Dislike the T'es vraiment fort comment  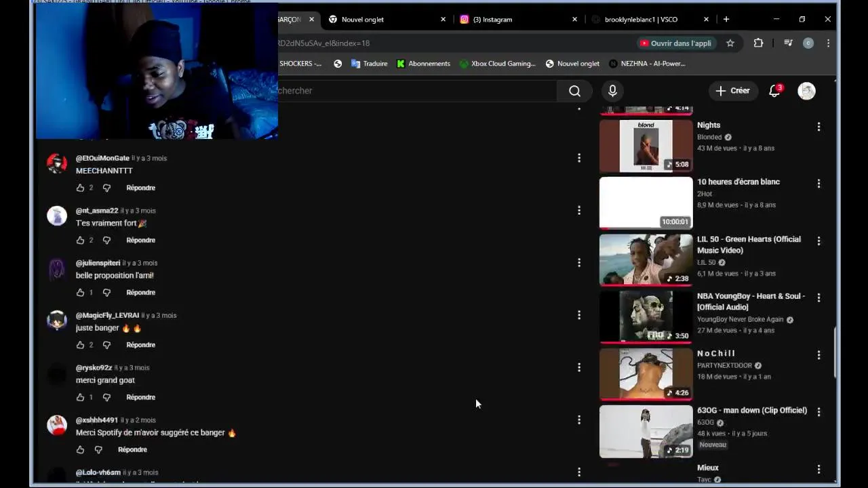pos(106,240)
